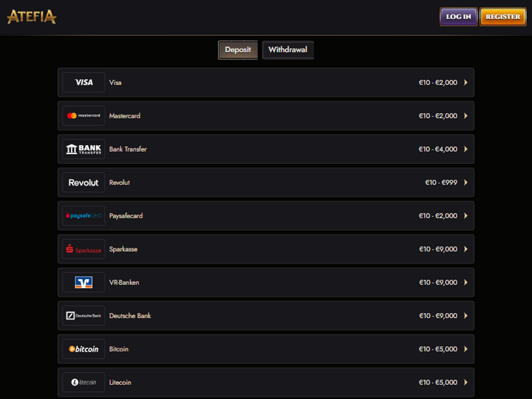Open the Atefia logo home link

click(x=32, y=17)
